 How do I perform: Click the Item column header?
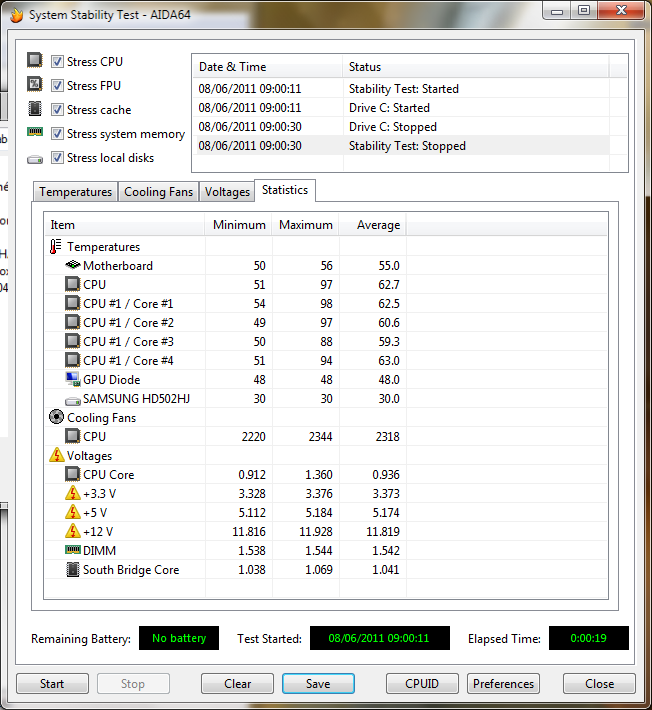[x=125, y=225]
